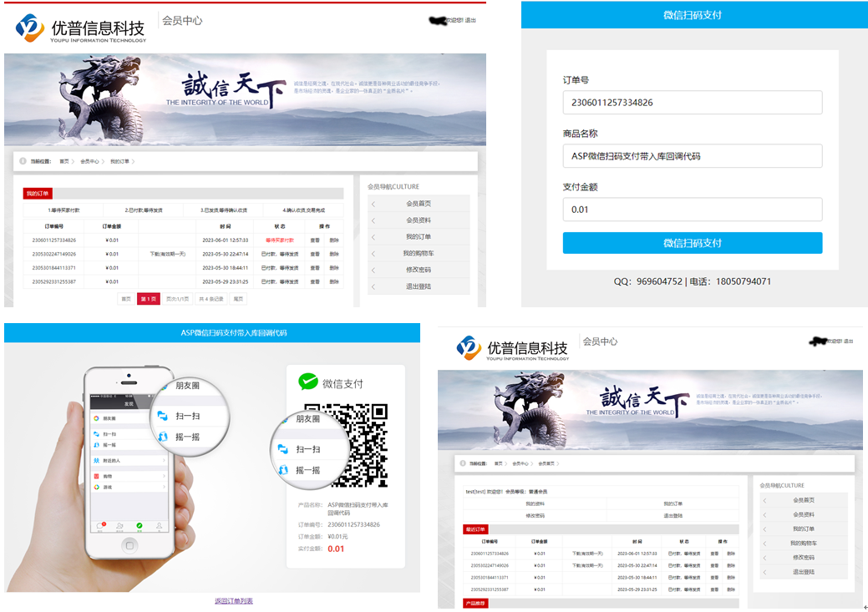Open 我的购物车 arrow in member home page sidebar
868x612 pixels.
point(765,544)
